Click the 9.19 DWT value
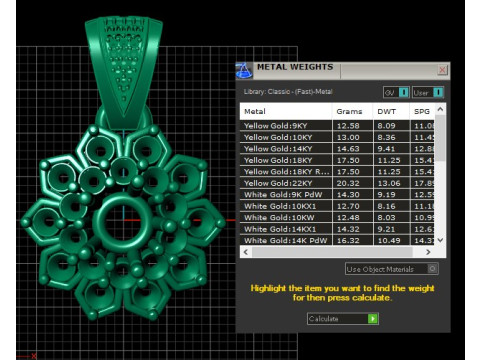Image resolution: width=480 pixels, height=360 pixels. tap(386, 195)
